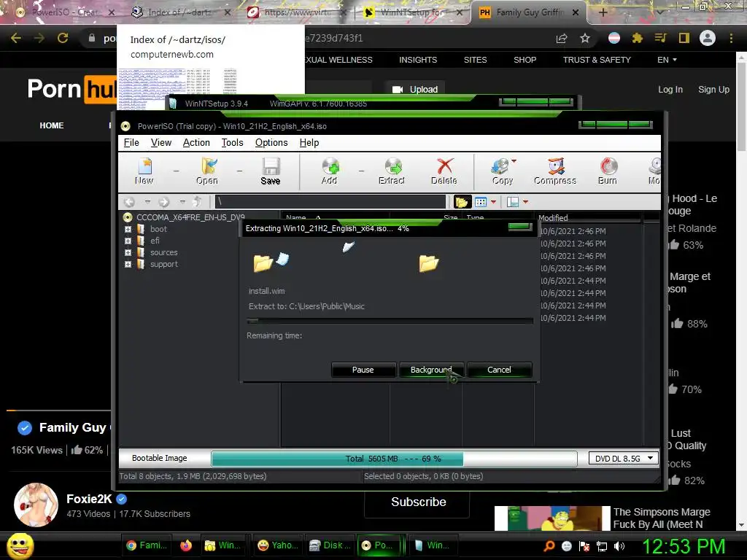Open the Help menu

309,142
